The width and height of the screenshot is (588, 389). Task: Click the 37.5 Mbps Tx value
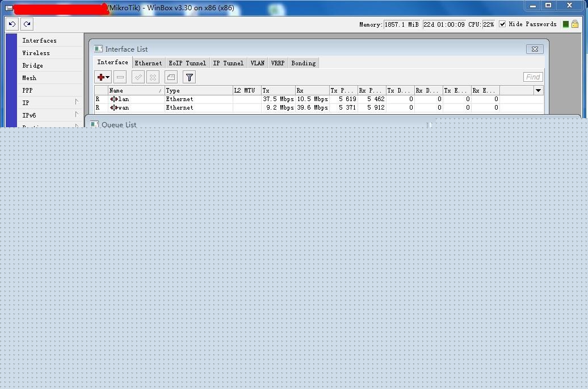pos(278,99)
